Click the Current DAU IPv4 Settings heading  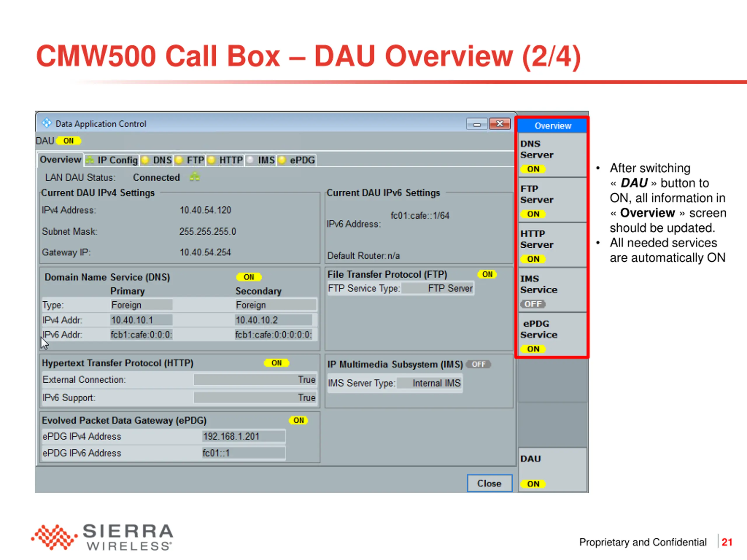(x=98, y=193)
